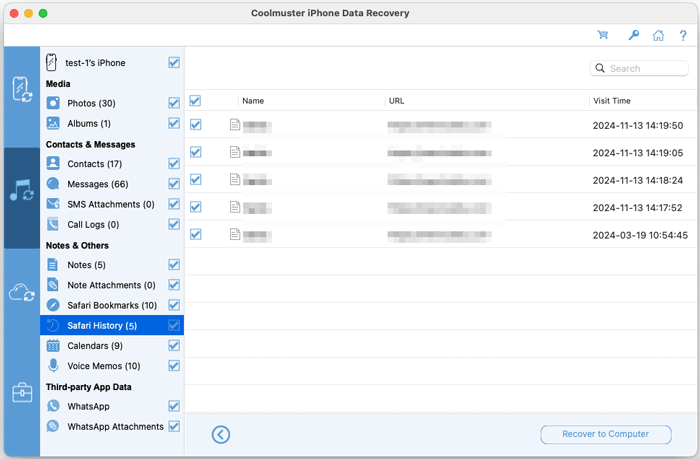Viewport: 700px width, 459px height.
Task: Select the history row visited 14:17:52
Action: (441, 207)
